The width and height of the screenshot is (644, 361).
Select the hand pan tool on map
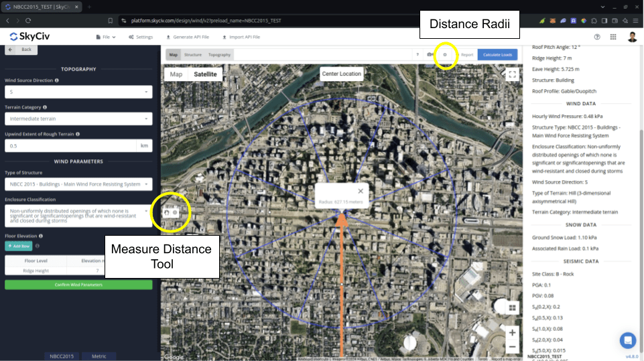(167, 212)
